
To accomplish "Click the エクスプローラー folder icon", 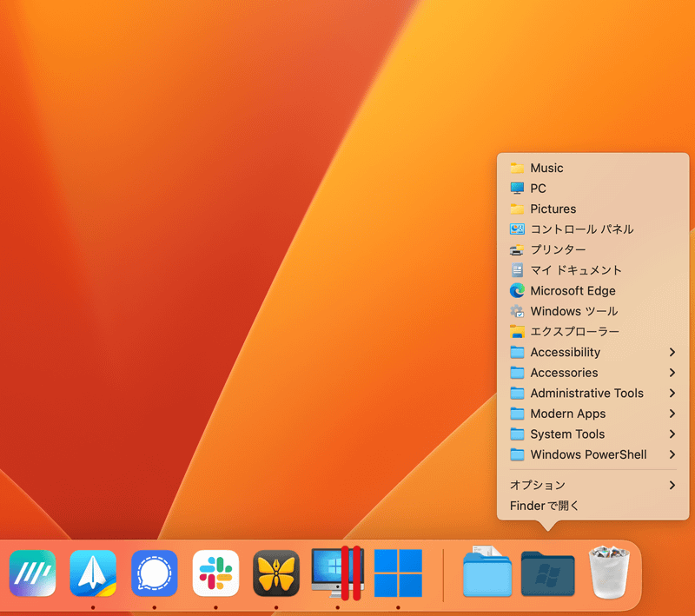I will 517,332.
